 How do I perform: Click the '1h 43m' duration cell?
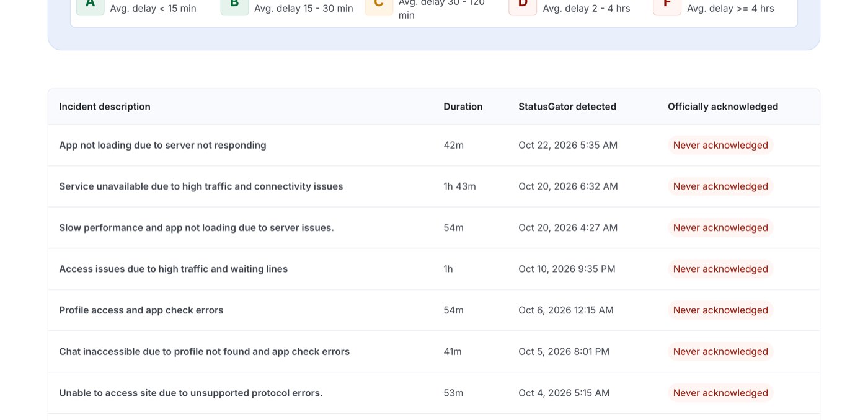(460, 186)
